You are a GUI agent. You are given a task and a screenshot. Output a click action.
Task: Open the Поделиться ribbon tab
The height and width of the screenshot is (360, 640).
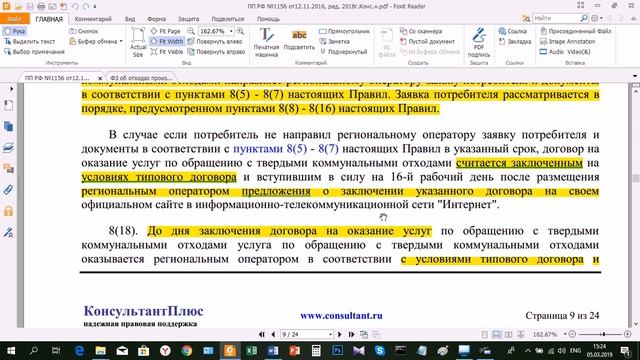click(228, 19)
